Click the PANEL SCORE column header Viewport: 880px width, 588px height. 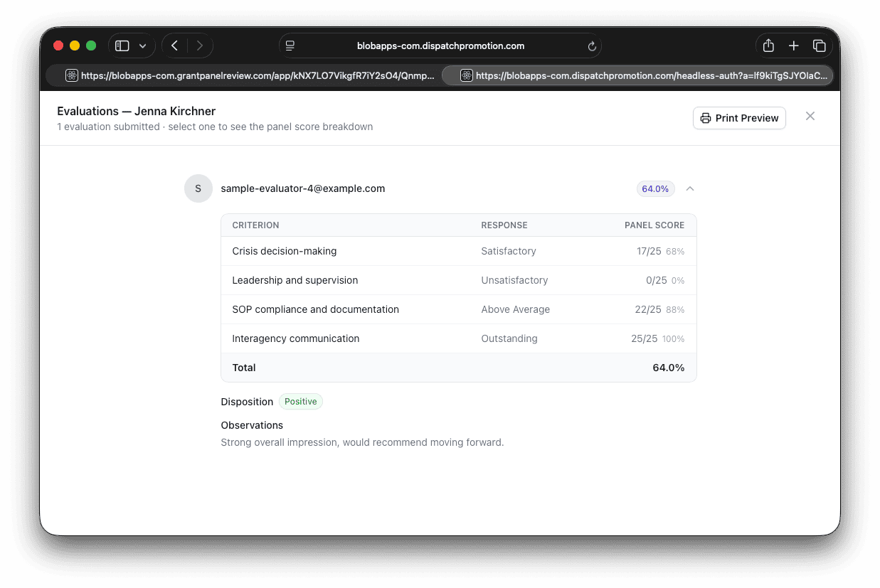[654, 225]
